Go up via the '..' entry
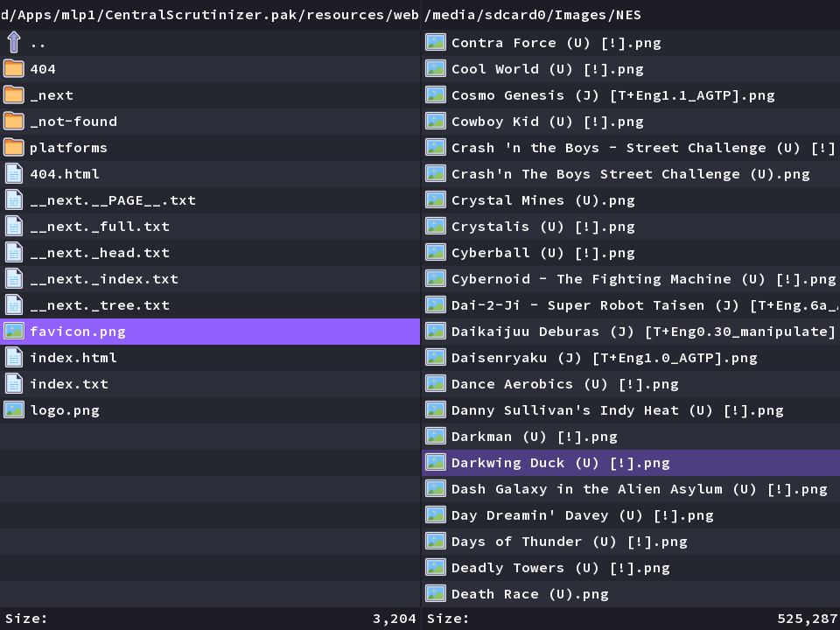 [x=38, y=43]
